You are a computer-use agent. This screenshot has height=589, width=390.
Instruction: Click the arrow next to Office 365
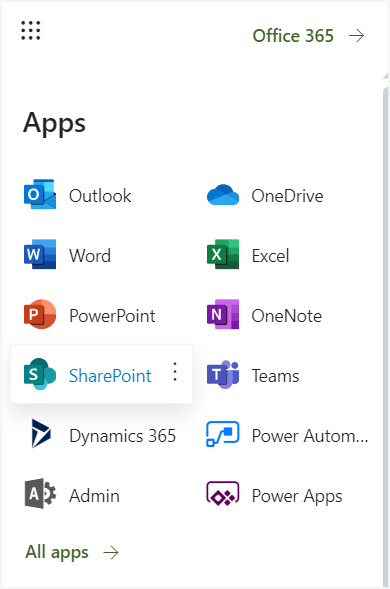(357, 36)
